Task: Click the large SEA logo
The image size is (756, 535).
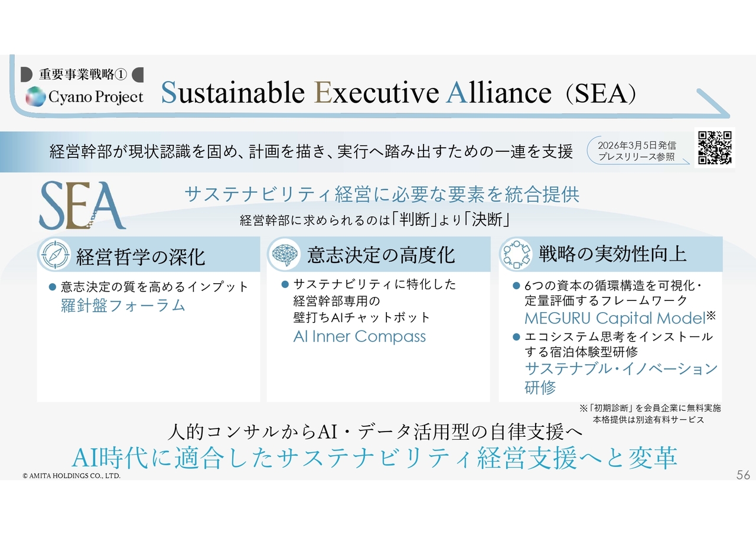Action: 82,206
